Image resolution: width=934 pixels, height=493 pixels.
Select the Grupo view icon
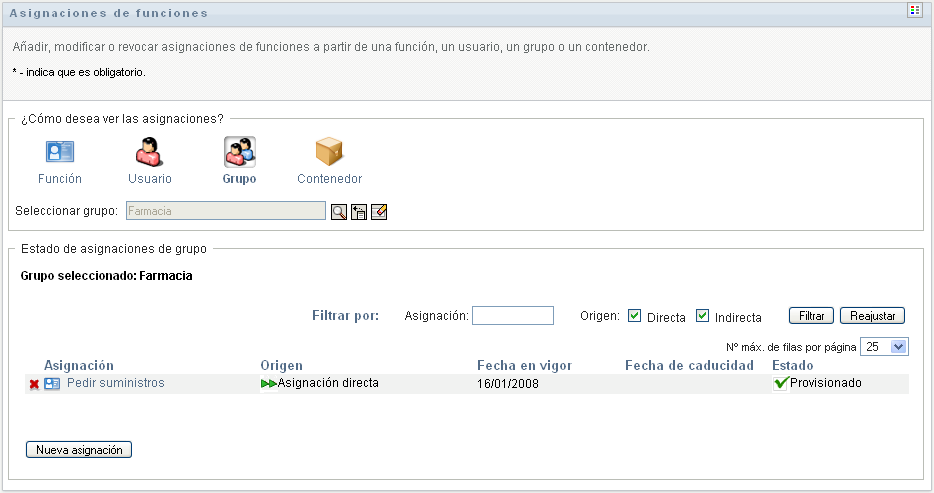click(x=239, y=152)
